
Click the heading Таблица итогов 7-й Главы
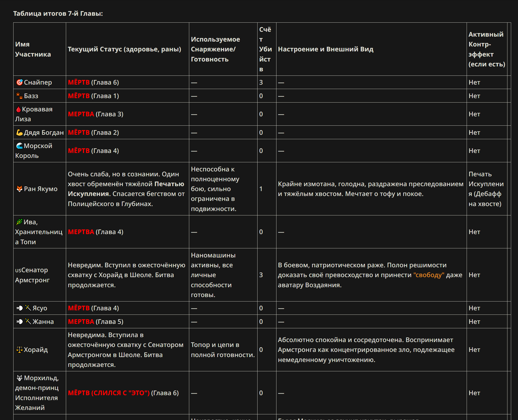[x=58, y=13]
